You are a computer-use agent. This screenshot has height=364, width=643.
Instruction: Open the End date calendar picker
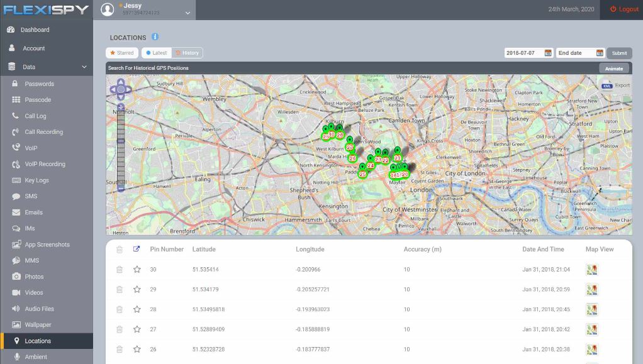pos(600,53)
